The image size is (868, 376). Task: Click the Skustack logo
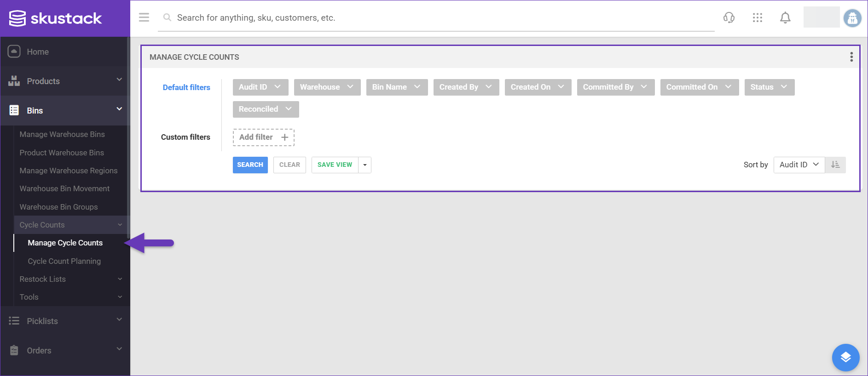[x=56, y=18]
